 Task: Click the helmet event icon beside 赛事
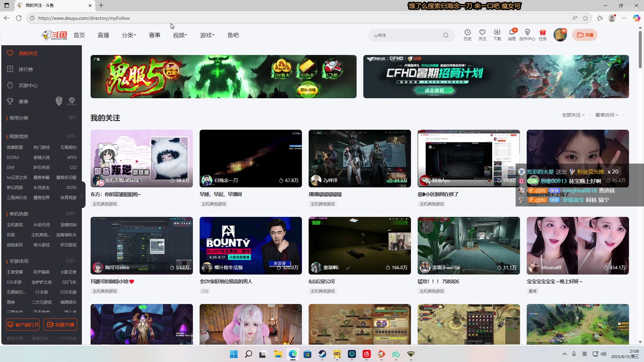coord(59,101)
